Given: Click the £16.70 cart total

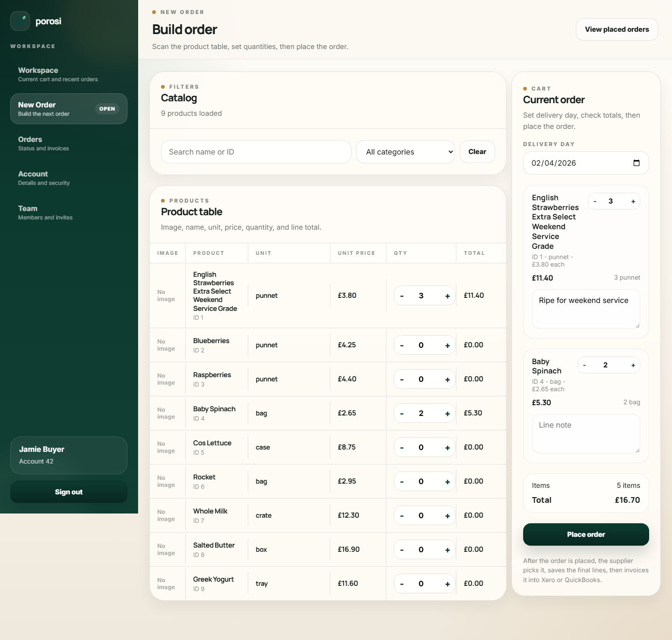Looking at the screenshot, I should tap(628, 500).
